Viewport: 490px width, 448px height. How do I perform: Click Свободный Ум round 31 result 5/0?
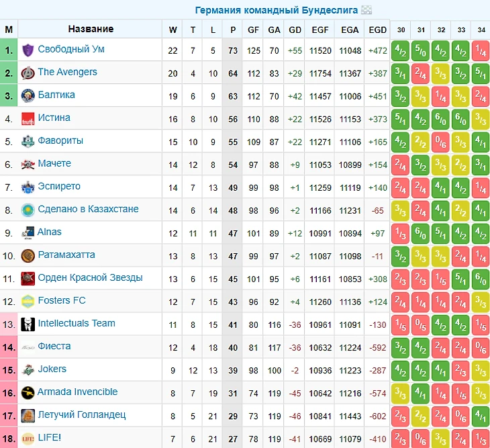pos(421,50)
